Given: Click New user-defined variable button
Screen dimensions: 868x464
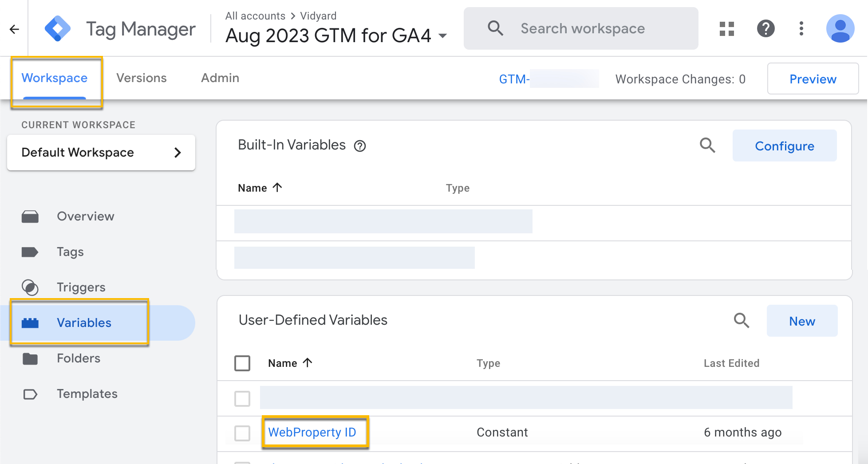Looking at the screenshot, I should tap(802, 321).
